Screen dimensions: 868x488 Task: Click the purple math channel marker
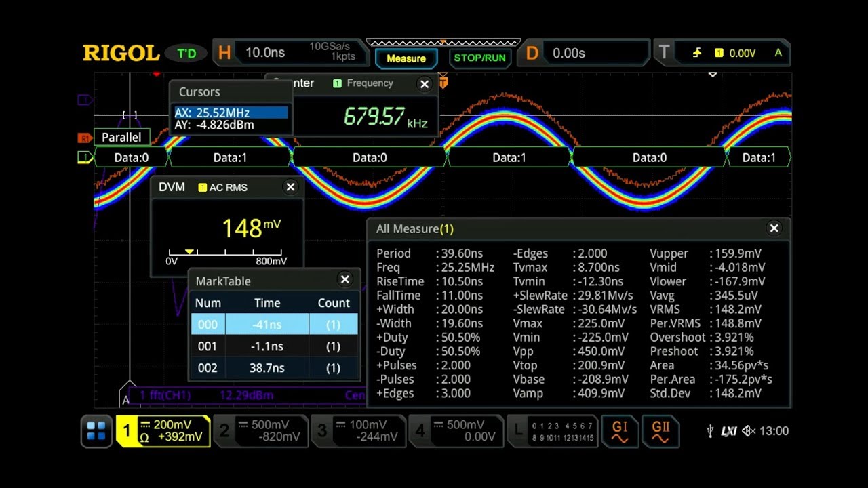[85, 100]
